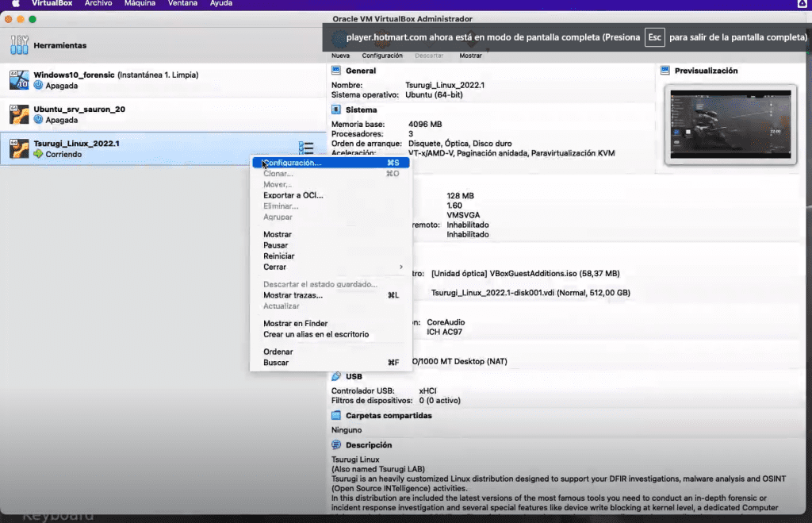Image resolution: width=812 pixels, height=523 pixels.
Task: Click the Carpetas compartidas folder icon
Action: point(336,416)
